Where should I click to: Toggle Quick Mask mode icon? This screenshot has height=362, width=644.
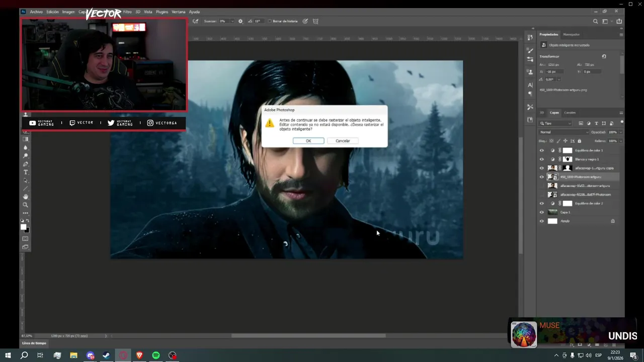[x=26, y=238]
